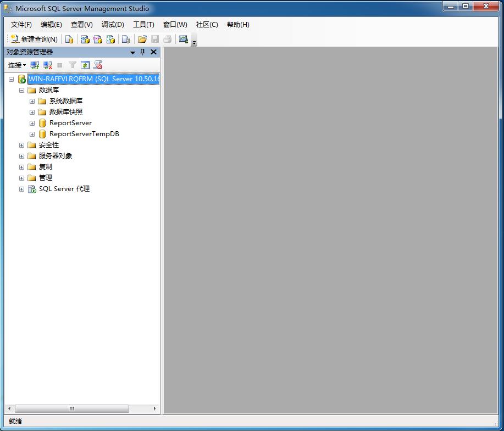Open the 调试(D) menu
This screenshot has width=504, height=431.
click(113, 24)
